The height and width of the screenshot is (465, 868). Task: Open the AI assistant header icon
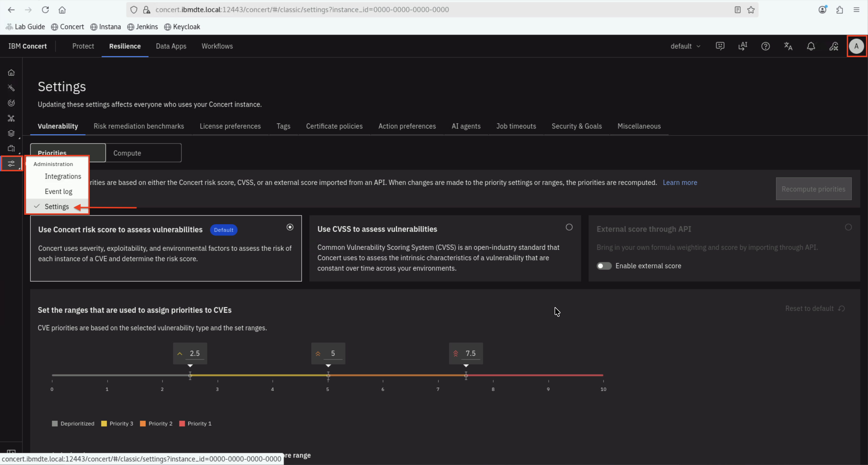coord(743,46)
